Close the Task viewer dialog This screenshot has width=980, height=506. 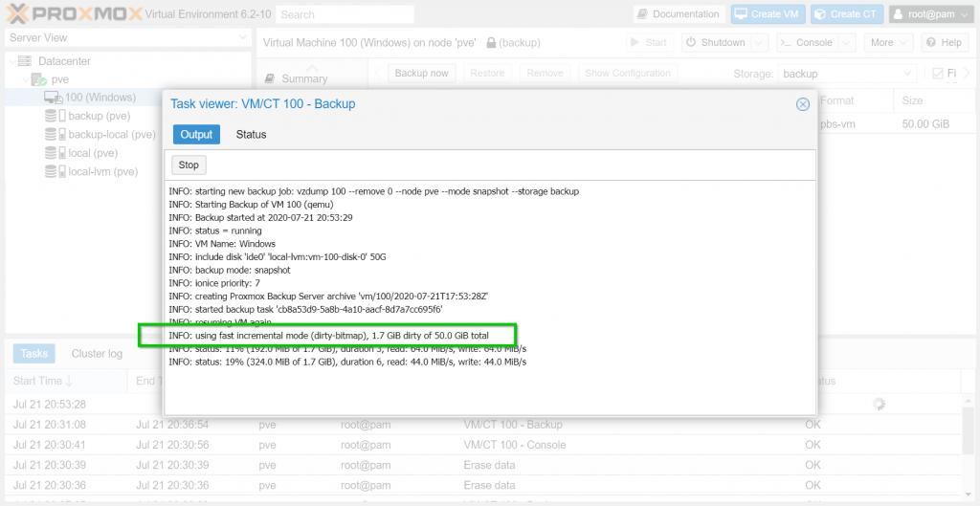click(x=803, y=104)
